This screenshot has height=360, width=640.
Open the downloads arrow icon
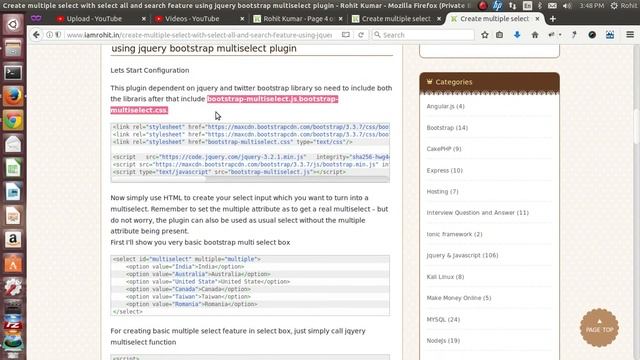tap(517, 35)
